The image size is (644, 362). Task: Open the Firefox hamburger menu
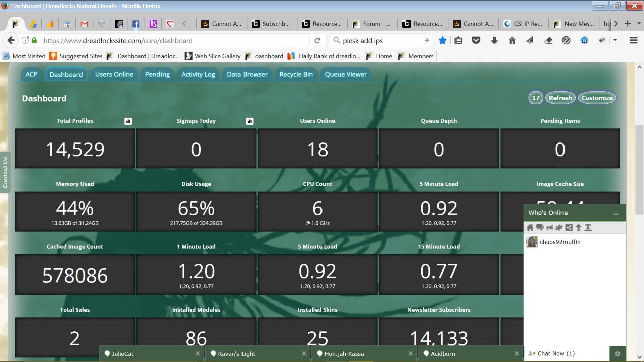pyautogui.click(x=634, y=41)
